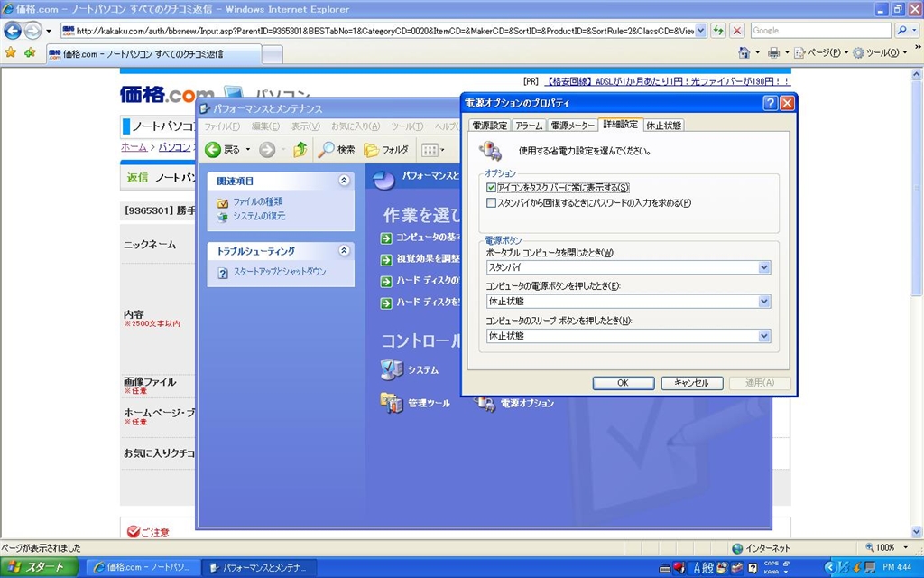Click the 検索 search magnifier in explorer toolbar
Screen dimensions: 924x578
point(337,150)
